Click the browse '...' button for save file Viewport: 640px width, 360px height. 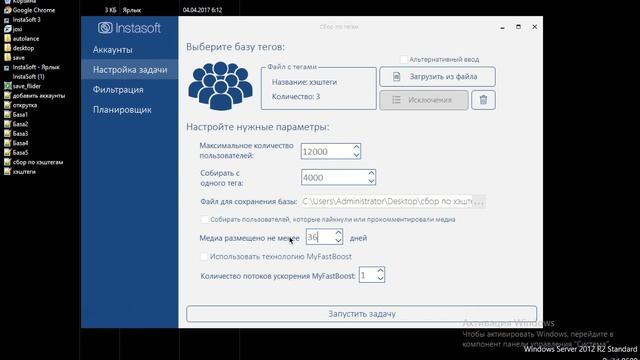coord(479,202)
